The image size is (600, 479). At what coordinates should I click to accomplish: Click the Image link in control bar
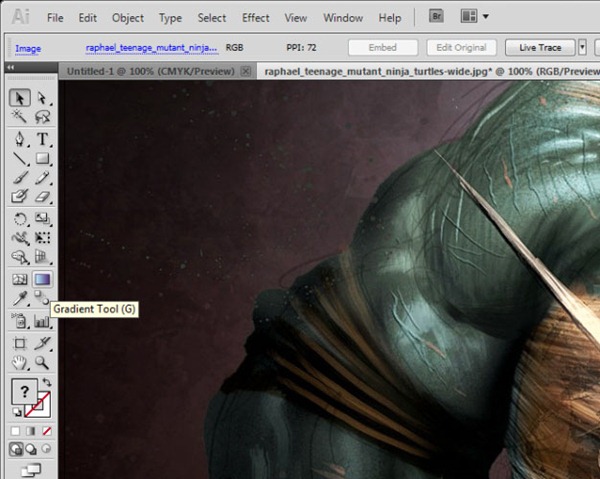pos(28,49)
